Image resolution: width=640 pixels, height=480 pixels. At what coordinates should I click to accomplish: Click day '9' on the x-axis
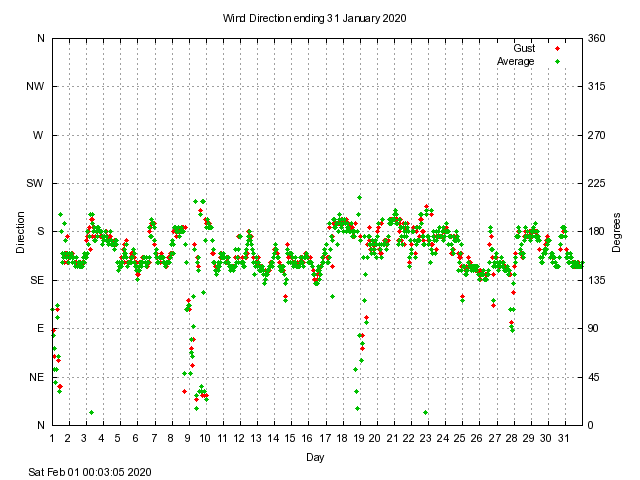point(187,438)
